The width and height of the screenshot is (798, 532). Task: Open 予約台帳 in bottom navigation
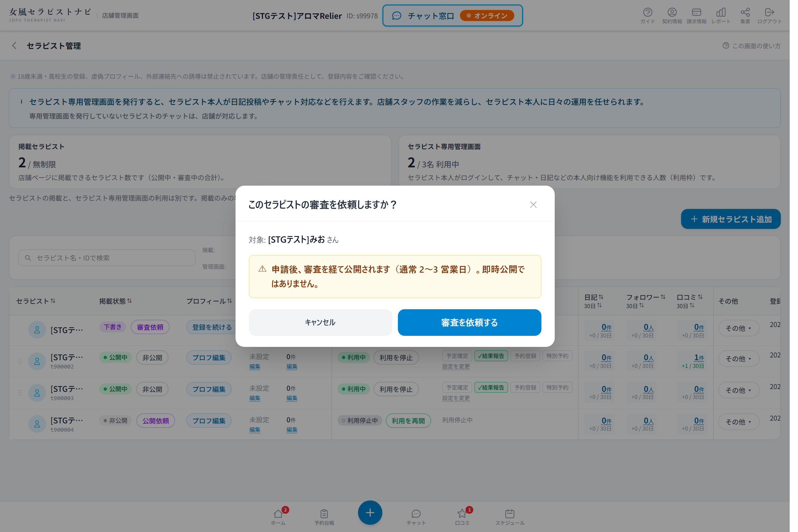tap(324, 517)
